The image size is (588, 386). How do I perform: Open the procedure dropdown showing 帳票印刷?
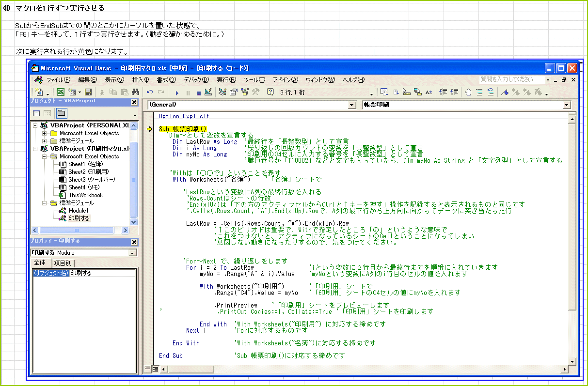[x=567, y=105]
